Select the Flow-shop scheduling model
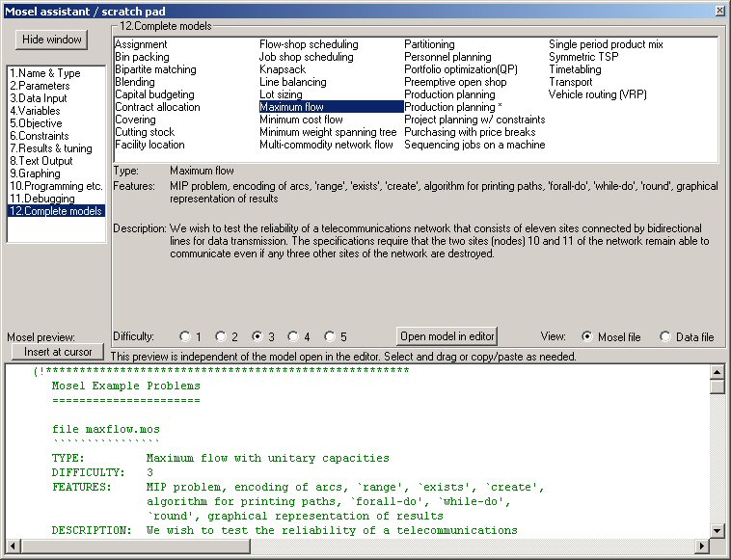 [x=309, y=44]
